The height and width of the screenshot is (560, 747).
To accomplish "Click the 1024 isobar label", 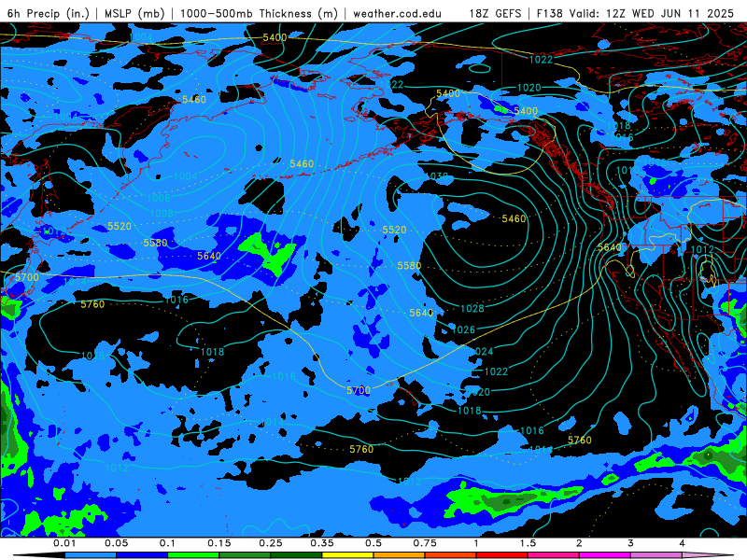I will pos(482,352).
